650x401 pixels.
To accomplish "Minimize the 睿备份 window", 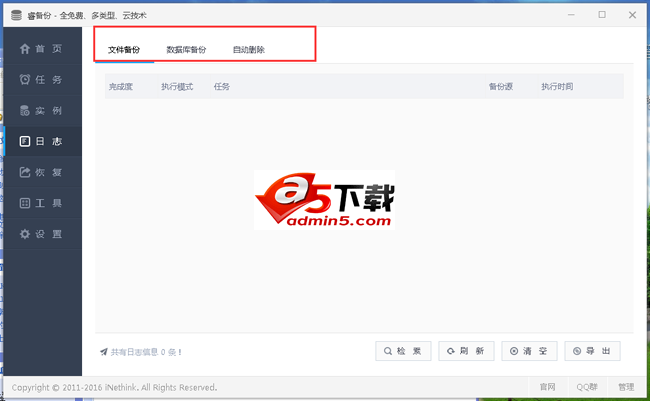I will [571, 15].
